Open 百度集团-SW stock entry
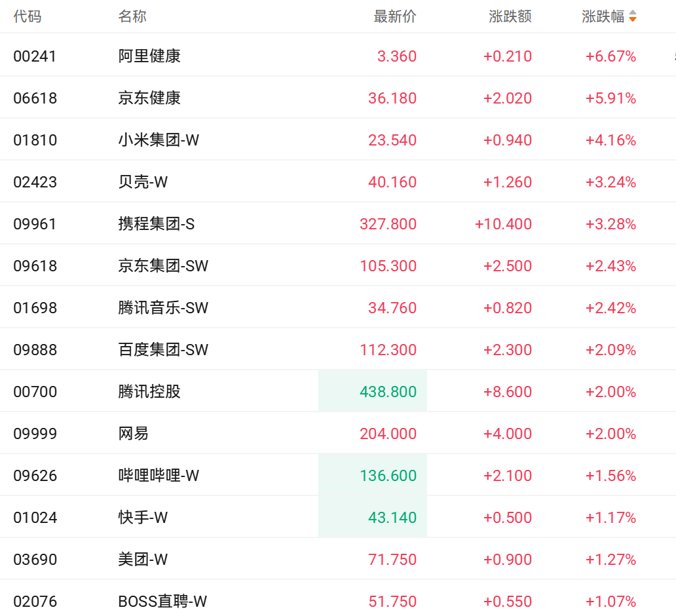Viewport: 676px width, 616px height. tap(338, 349)
